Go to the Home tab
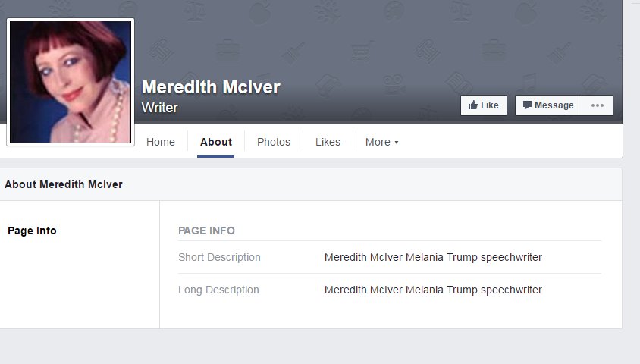The height and width of the screenshot is (364, 640). point(161,142)
